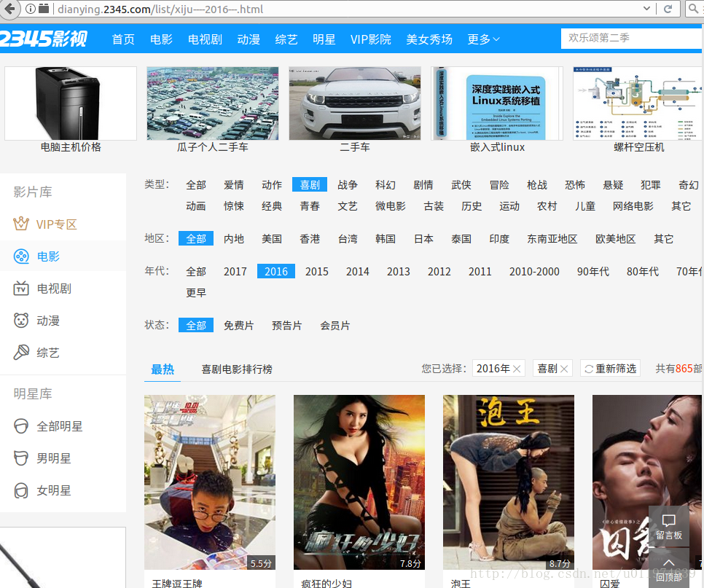The height and width of the screenshot is (588, 704).
Task: Click the browser back arrow button
Action: (x=9, y=9)
